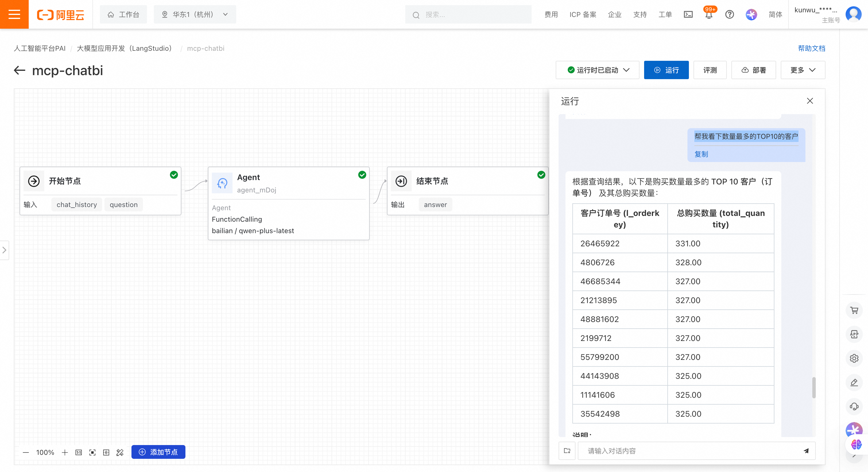The height and width of the screenshot is (472, 868).
Task: Click the 部署 button
Action: 753,70
